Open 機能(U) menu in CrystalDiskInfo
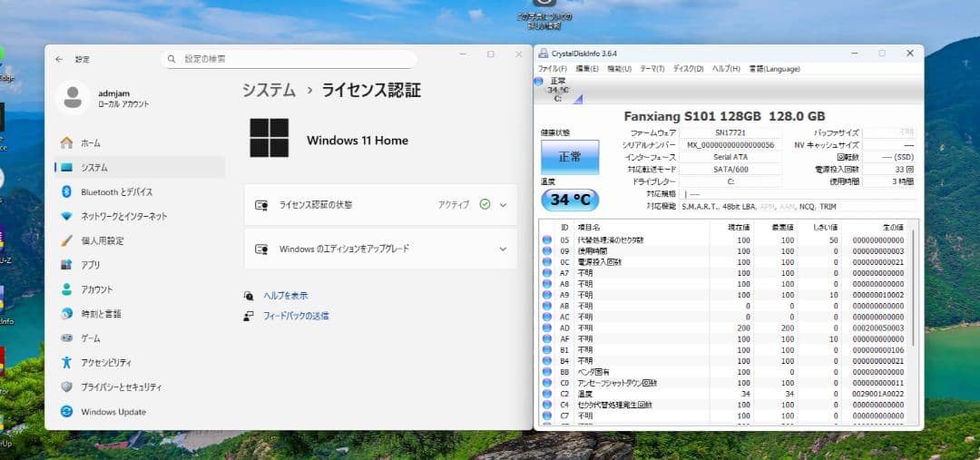 pyautogui.click(x=620, y=69)
